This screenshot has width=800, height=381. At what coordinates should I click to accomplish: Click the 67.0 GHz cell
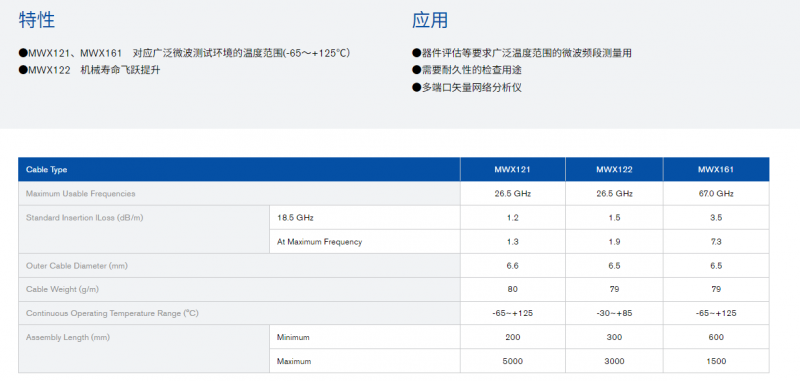point(716,194)
